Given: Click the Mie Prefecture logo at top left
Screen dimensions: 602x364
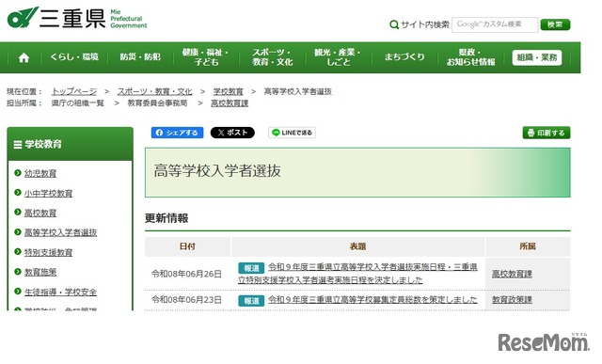Looking at the screenshot, I should click(x=77, y=18).
